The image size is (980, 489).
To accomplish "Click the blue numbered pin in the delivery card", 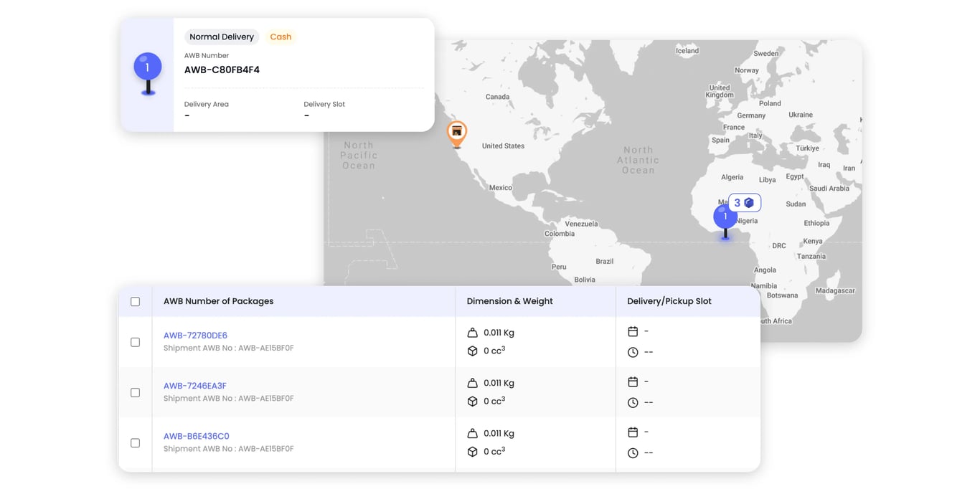I will (147, 67).
